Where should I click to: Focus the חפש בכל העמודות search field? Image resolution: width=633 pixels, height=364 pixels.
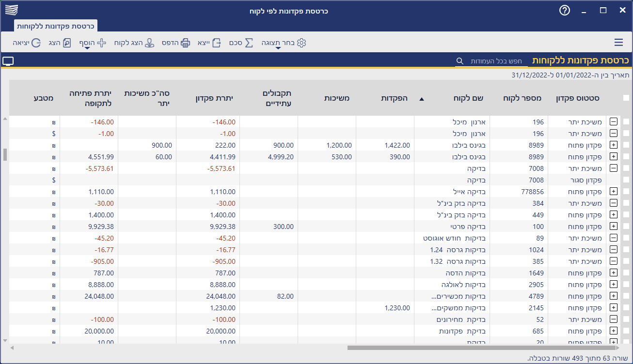click(x=496, y=61)
